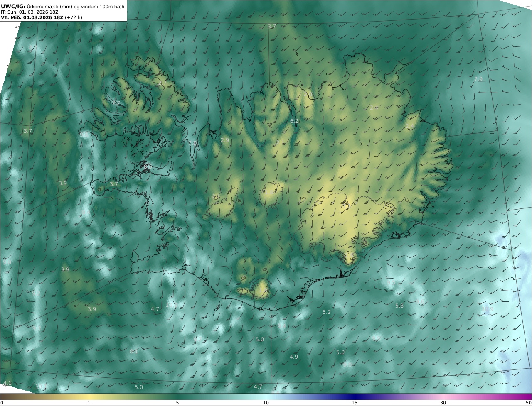Click the '5.8' value label offshore

tap(399, 306)
